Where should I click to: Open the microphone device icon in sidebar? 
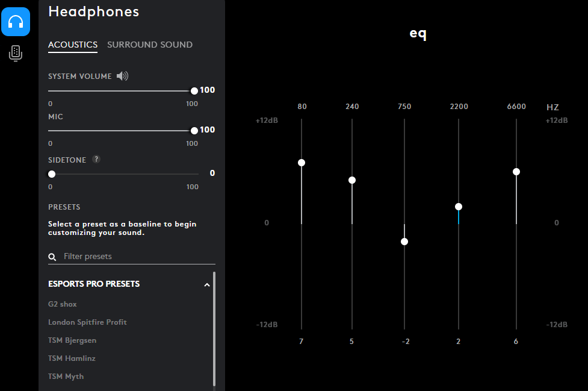(x=16, y=53)
